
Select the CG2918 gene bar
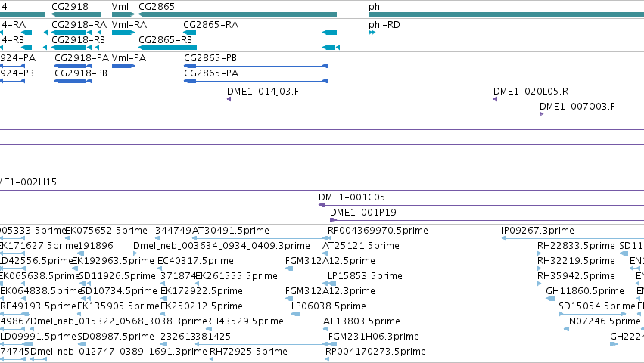[76, 14]
